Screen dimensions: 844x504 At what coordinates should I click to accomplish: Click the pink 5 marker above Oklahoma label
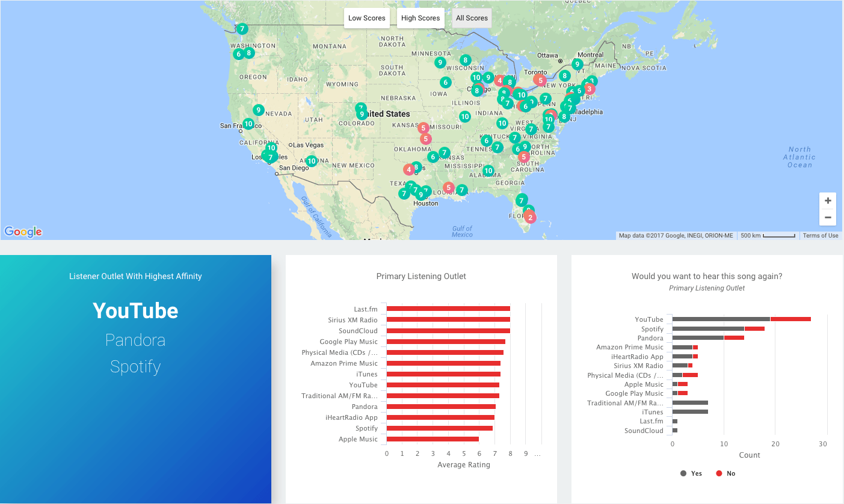(x=426, y=139)
